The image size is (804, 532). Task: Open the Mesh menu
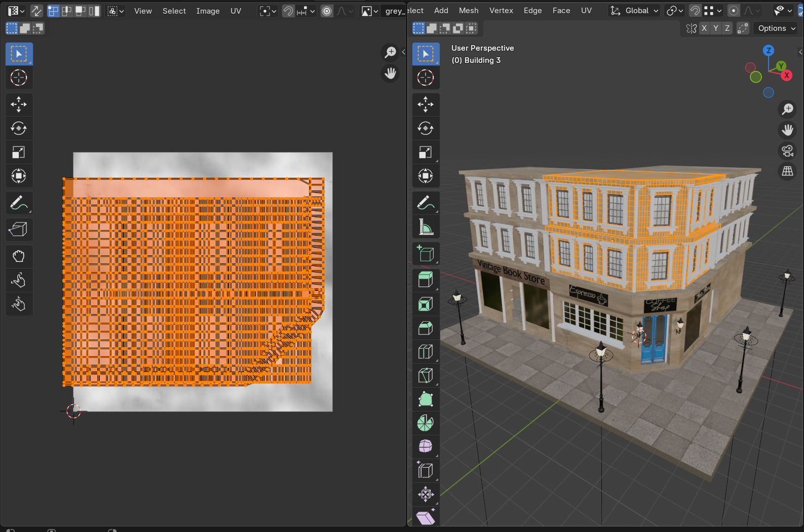point(469,11)
